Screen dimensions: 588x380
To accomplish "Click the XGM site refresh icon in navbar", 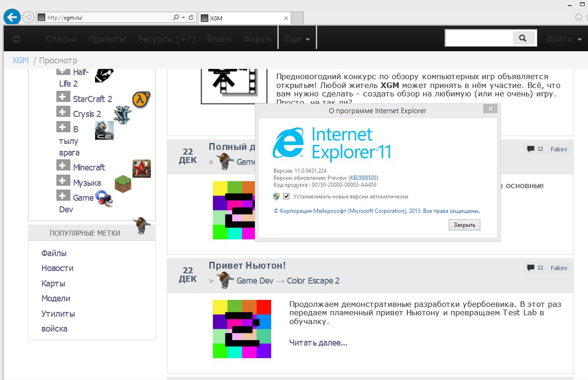I will pos(17,39).
